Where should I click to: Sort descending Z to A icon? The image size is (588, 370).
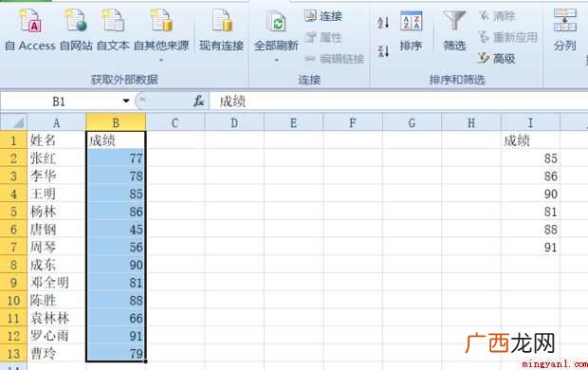pos(383,51)
